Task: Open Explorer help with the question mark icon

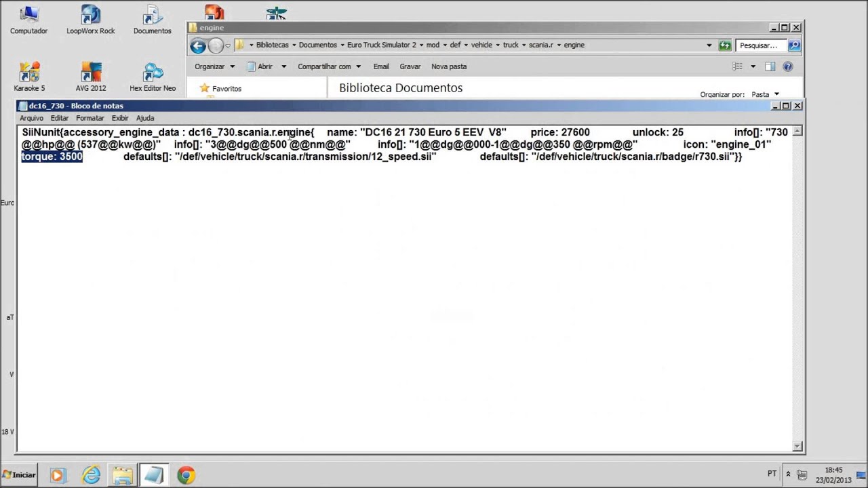Action: click(787, 66)
